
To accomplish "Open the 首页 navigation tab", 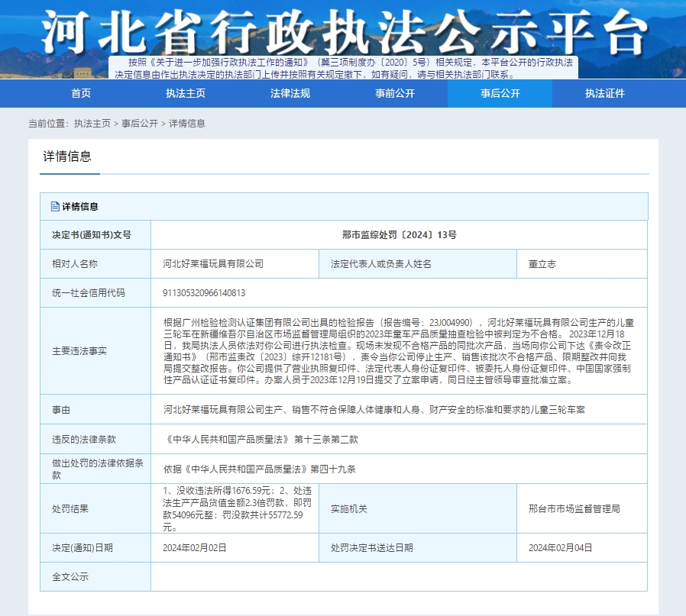I will point(81,93).
